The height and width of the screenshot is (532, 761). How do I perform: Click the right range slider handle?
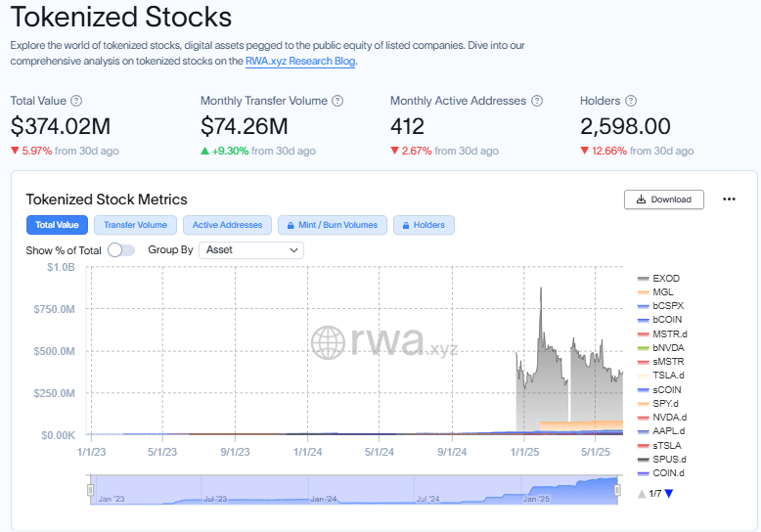617,490
